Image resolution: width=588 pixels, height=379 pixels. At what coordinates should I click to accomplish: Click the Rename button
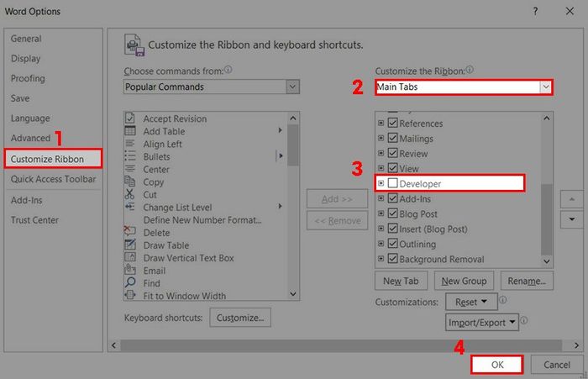(x=527, y=281)
